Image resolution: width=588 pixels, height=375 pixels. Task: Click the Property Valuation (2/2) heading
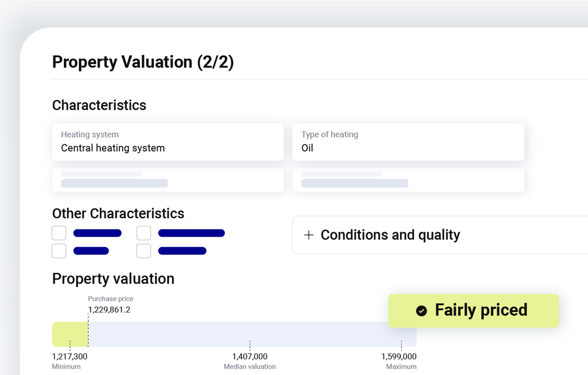pyautogui.click(x=143, y=62)
